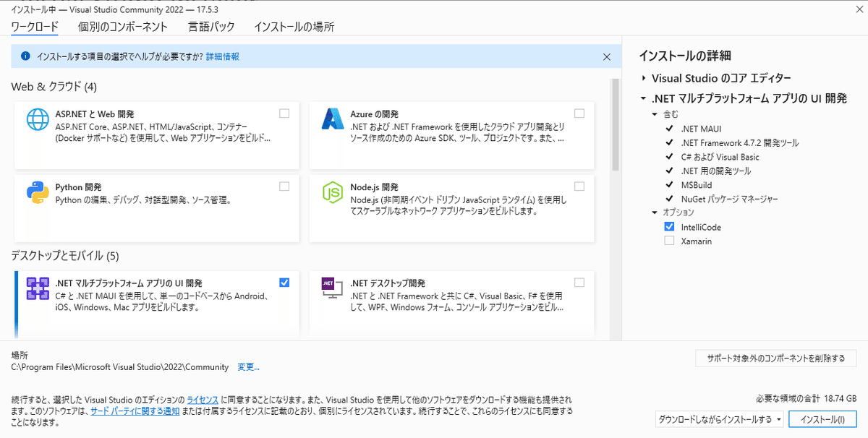The height and width of the screenshot is (438, 868).
Task: Expand Visual Studio のコア エディター details
Action: 644,77
